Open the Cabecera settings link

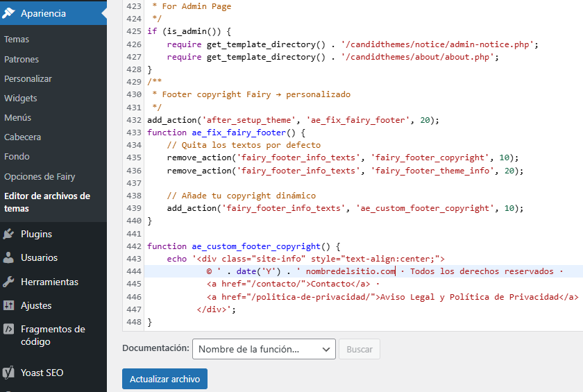tap(23, 137)
